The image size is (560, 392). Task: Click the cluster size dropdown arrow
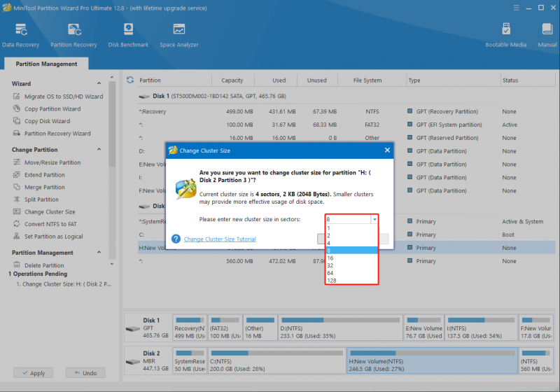point(374,219)
